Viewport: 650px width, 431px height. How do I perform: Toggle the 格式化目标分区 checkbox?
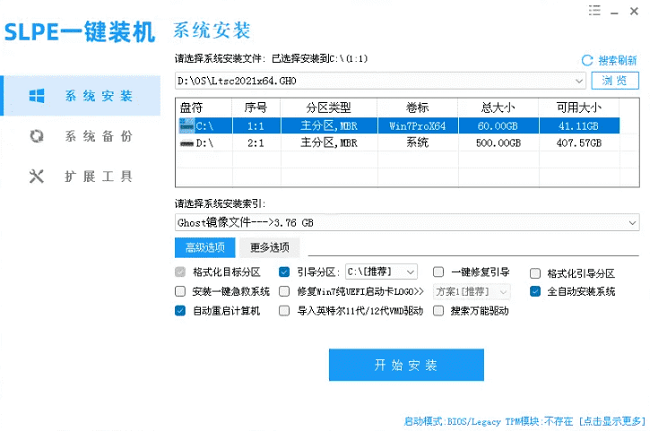pos(180,272)
